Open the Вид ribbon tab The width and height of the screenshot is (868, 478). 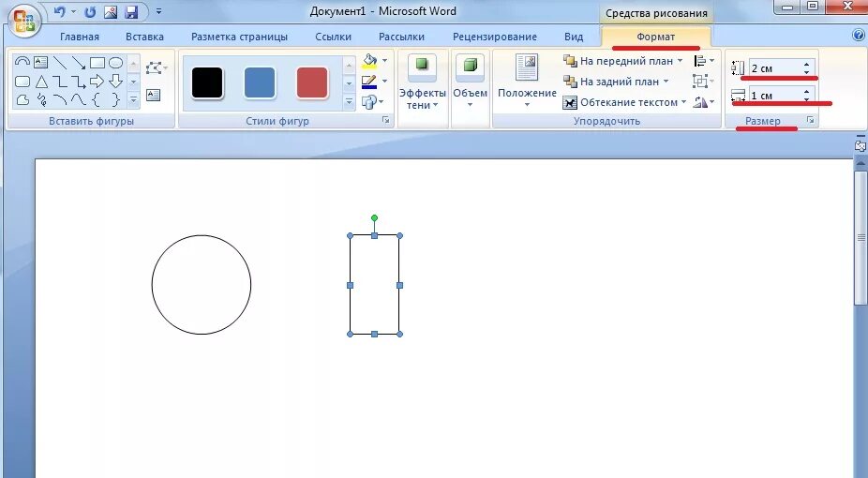pos(574,37)
